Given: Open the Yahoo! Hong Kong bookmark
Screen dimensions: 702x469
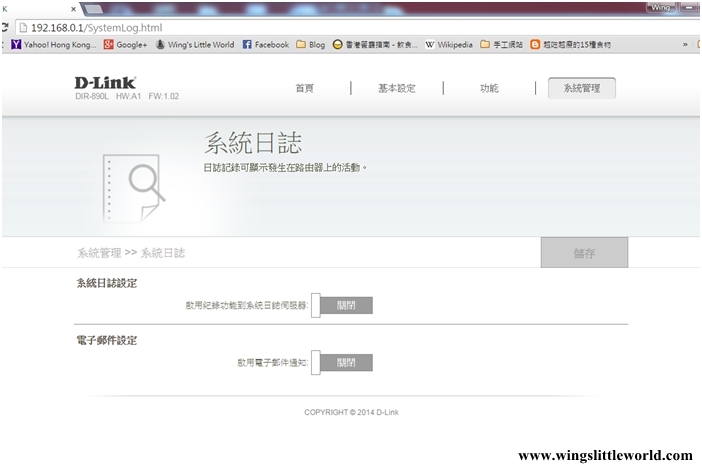Looking at the screenshot, I should tap(54, 45).
